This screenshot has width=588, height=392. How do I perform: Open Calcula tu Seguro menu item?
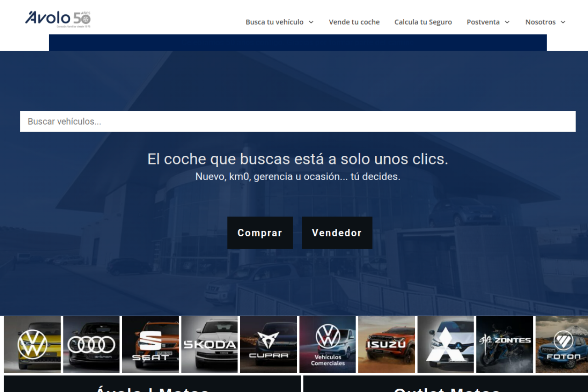[423, 22]
